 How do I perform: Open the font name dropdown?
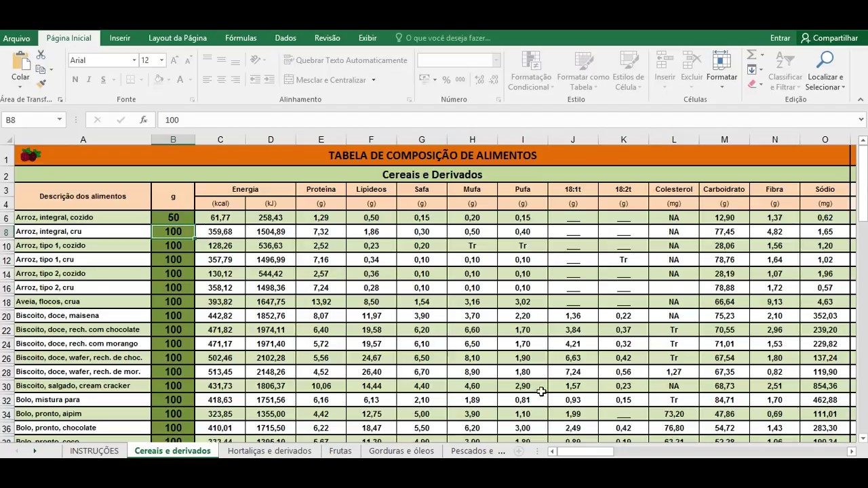click(134, 60)
